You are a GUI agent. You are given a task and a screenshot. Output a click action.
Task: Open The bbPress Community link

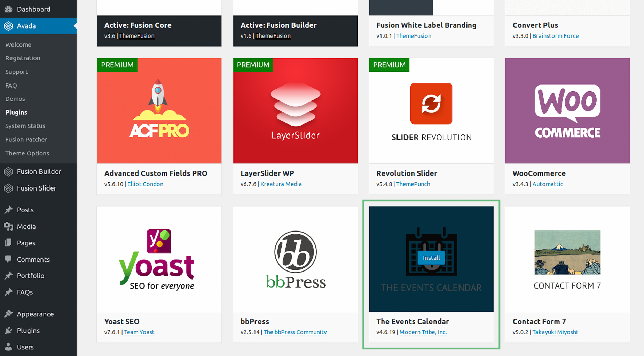(295, 332)
